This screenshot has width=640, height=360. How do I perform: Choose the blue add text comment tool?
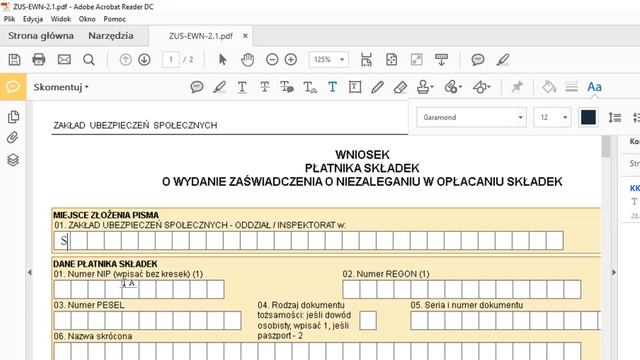point(332,87)
